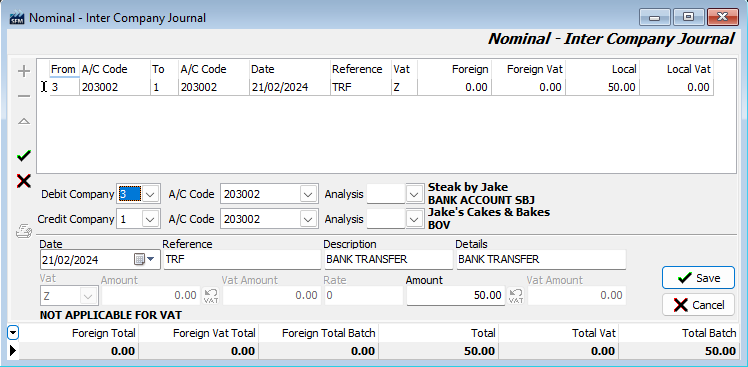Open the credit Analysis dropdown
748x367 pixels.
pyautogui.click(x=414, y=220)
